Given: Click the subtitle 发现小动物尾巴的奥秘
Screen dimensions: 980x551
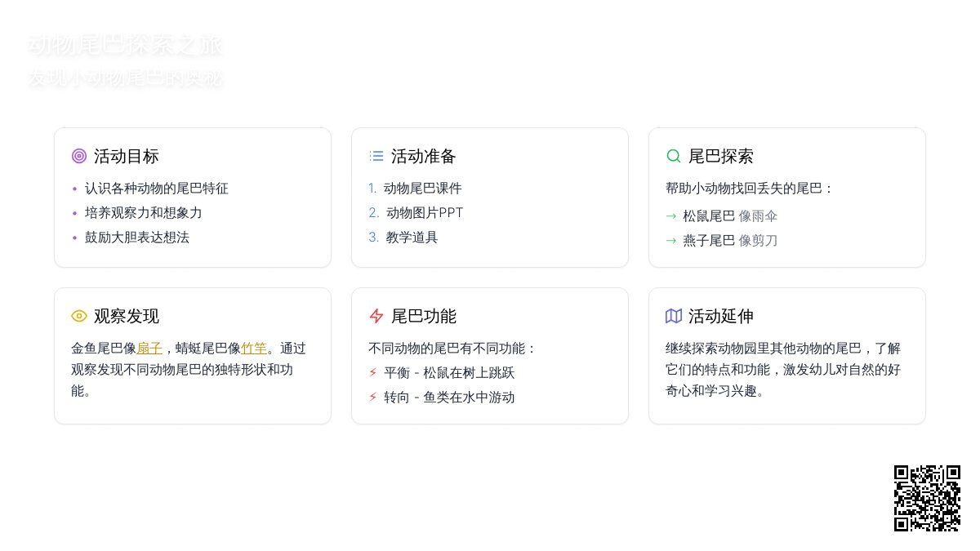Looking at the screenshot, I should pos(125,78).
